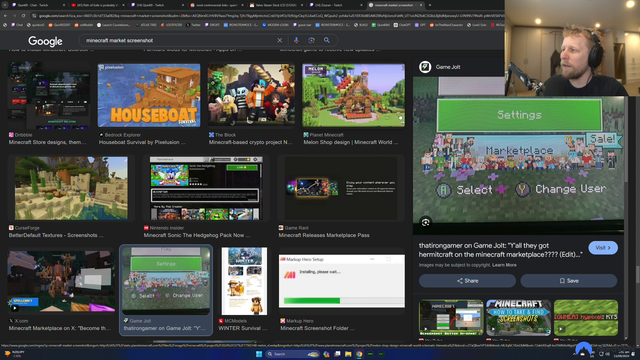Switch to the Valve Steam Deck LCD tab

(276, 5)
